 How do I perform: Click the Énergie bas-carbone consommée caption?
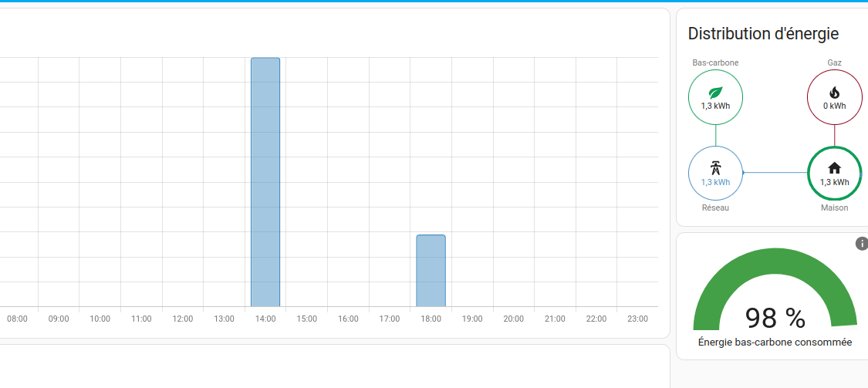click(x=775, y=342)
